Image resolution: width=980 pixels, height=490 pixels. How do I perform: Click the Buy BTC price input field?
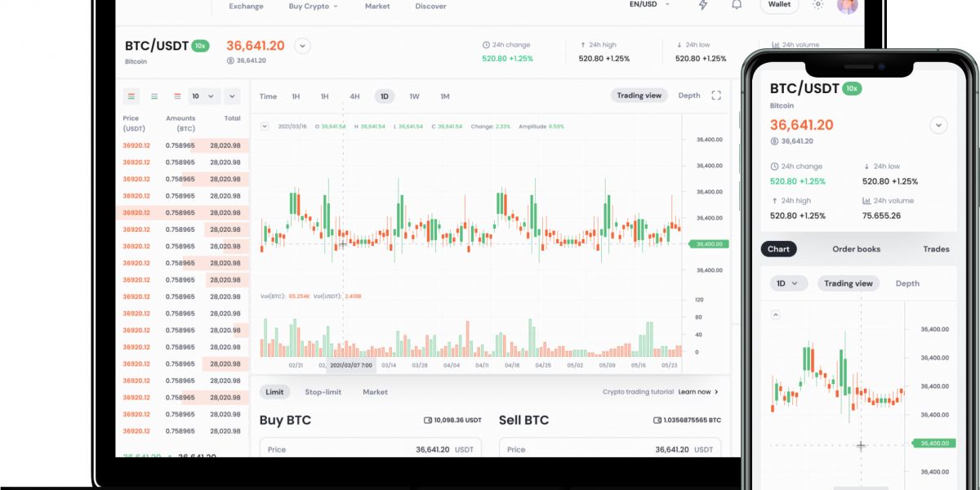pos(370,449)
